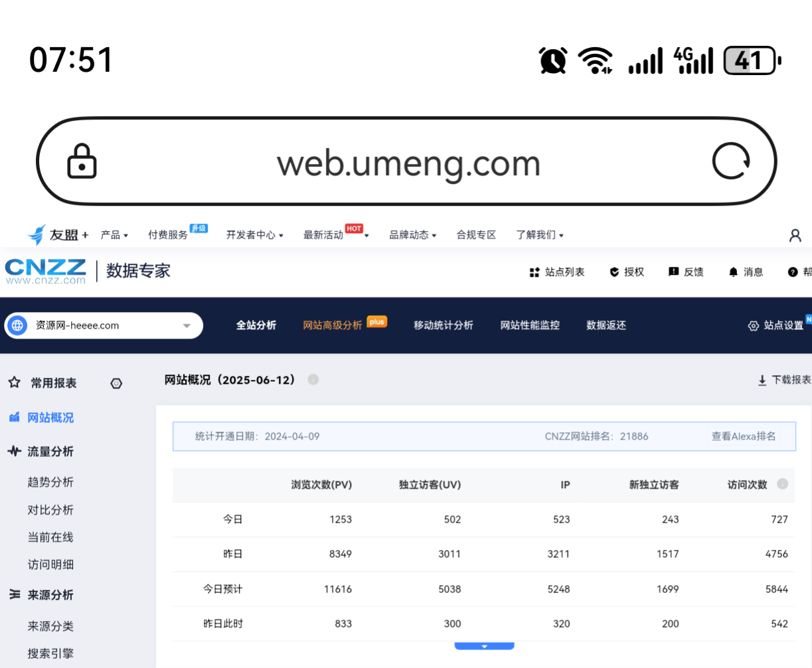
Task: Tap the lock icon in address bar
Action: point(82,161)
